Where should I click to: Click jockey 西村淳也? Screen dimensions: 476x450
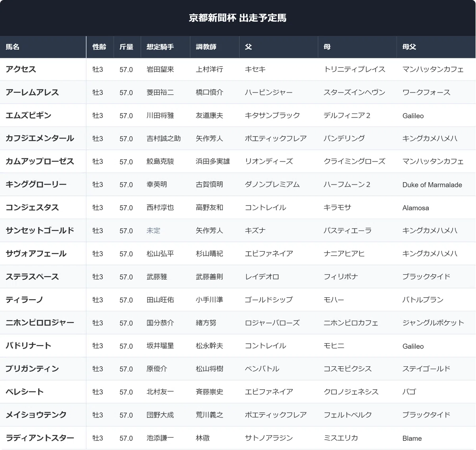(x=160, y=208)
